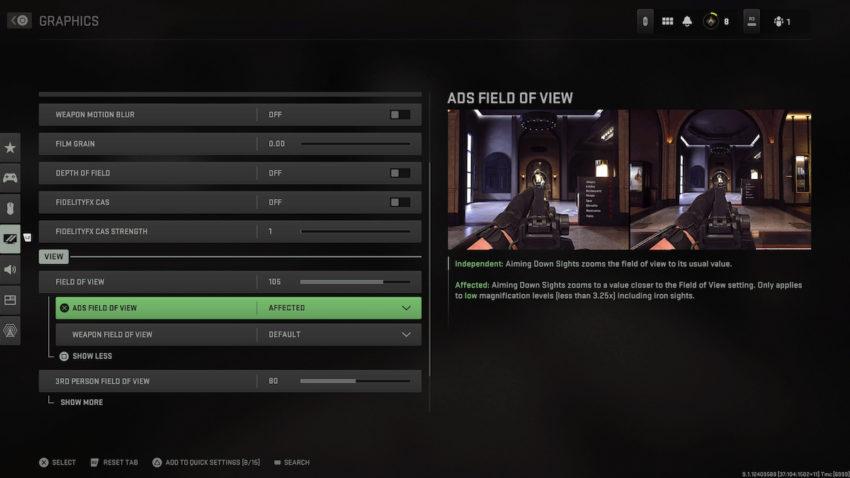Toggle the FidelityFX CAS switch

coord(400,202)
